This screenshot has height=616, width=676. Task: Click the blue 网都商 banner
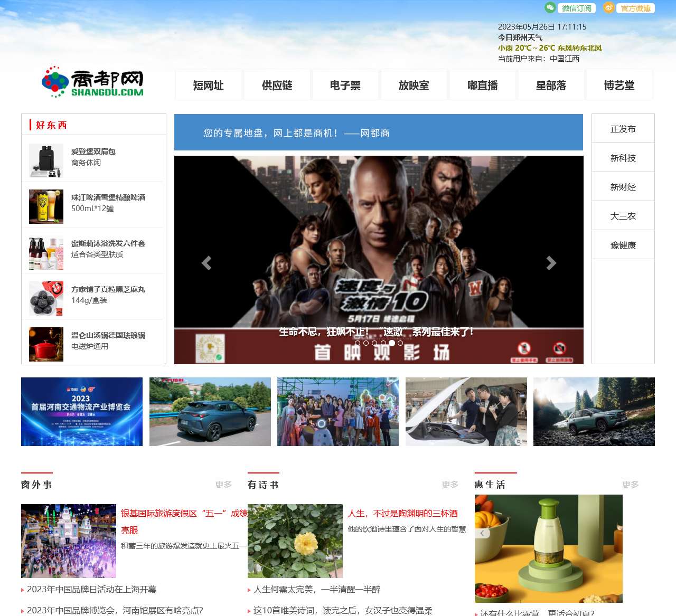point(379,132)
